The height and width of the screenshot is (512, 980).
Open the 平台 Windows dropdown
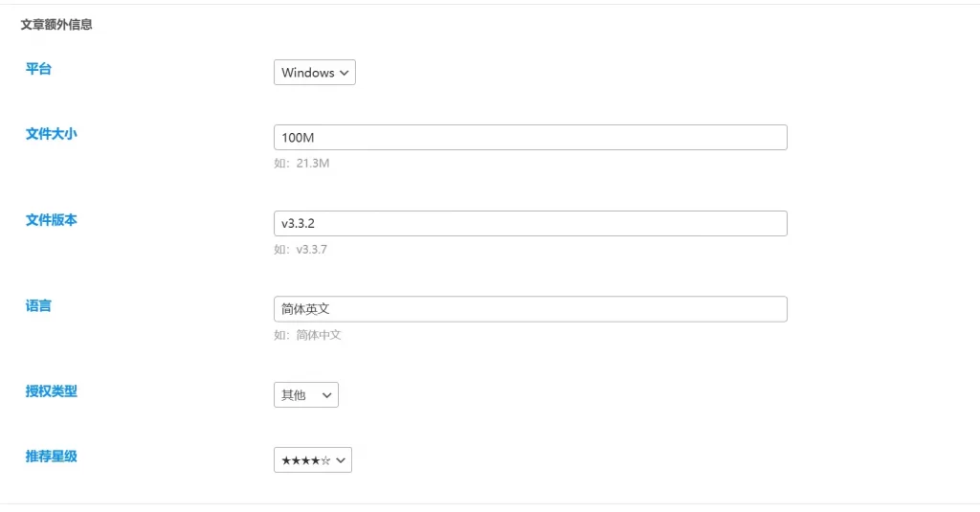point(308,73)
